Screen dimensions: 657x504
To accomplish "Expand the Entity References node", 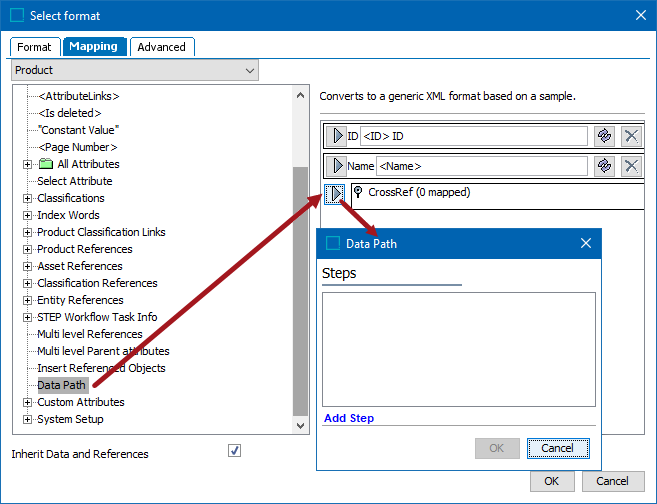I will coord(27,300).
